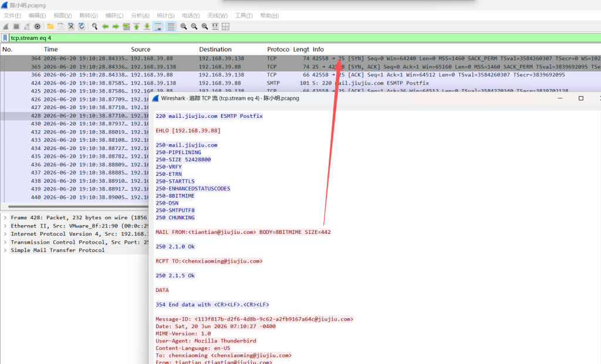Open the 电话(Y) menu
601x364 pixels.
[191, 15]
